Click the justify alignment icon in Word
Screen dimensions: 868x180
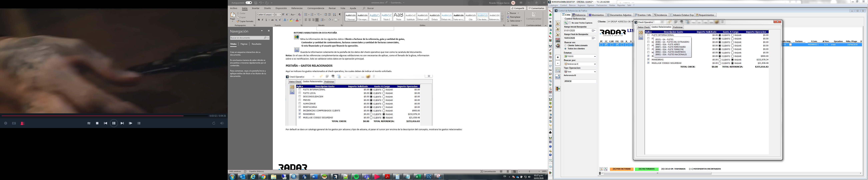[317, 20]
